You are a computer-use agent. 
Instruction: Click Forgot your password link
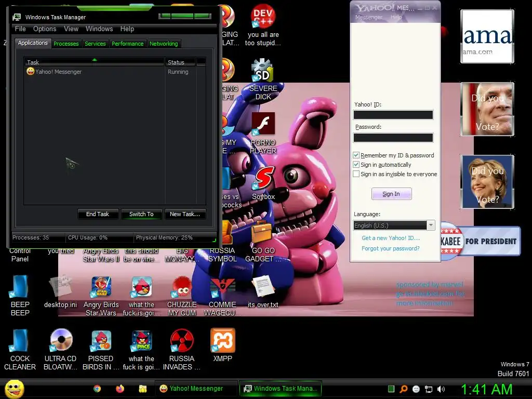(x=390, y=248)
